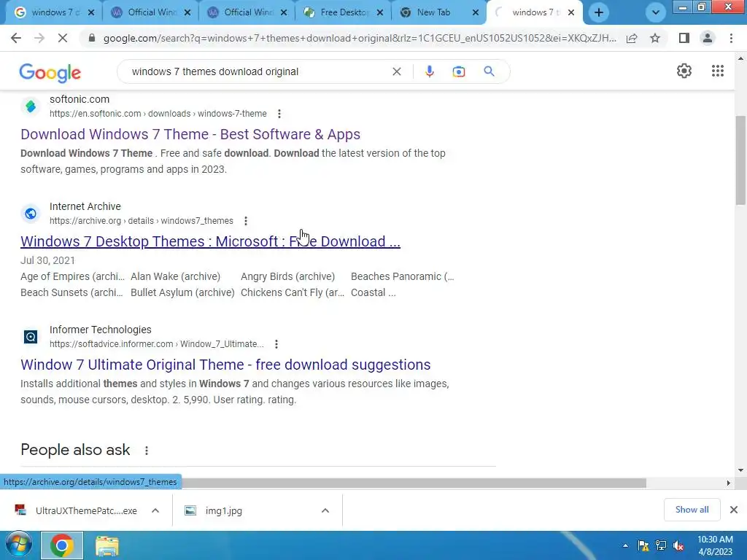Open Windows Start menu

(18, 545)
